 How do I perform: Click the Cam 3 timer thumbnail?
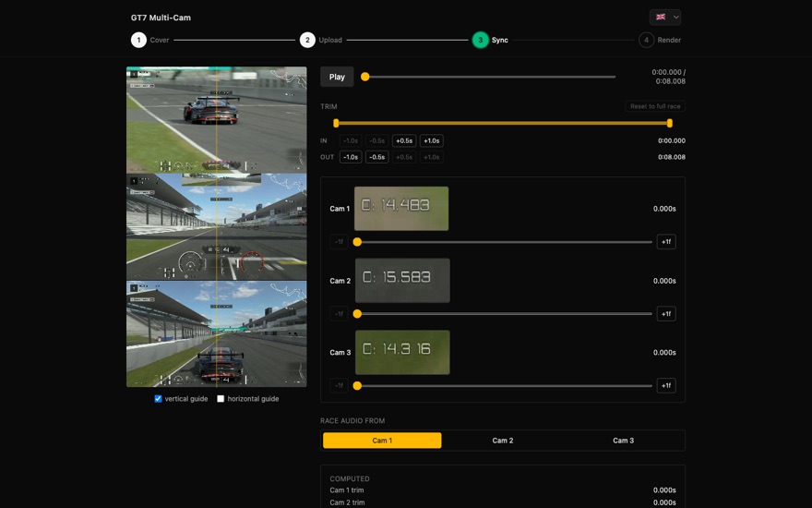point(402,353)
